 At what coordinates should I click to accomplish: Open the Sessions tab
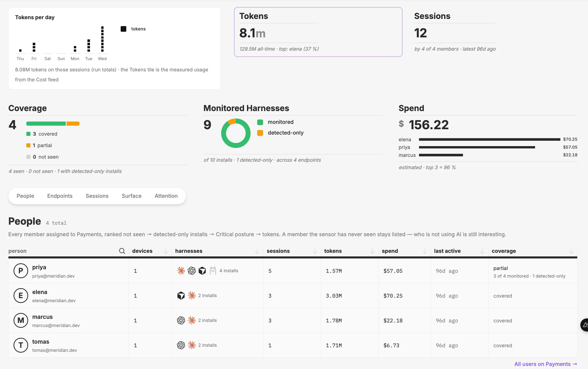(97, 196)
